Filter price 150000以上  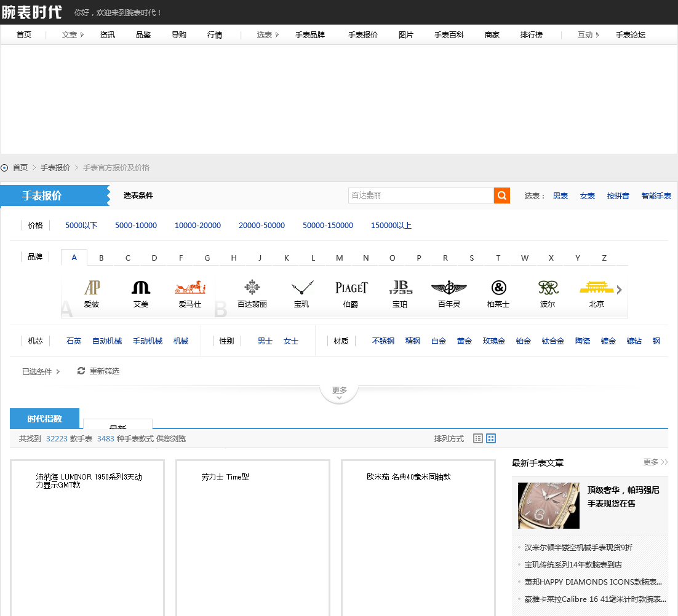pyautogui.click(x=391, y=225)
